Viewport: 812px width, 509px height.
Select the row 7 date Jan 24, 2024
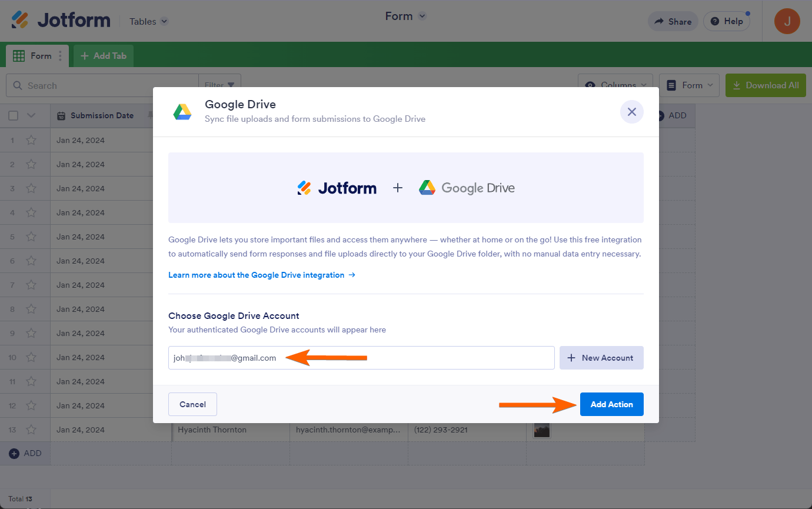click(x=81, y=285)
